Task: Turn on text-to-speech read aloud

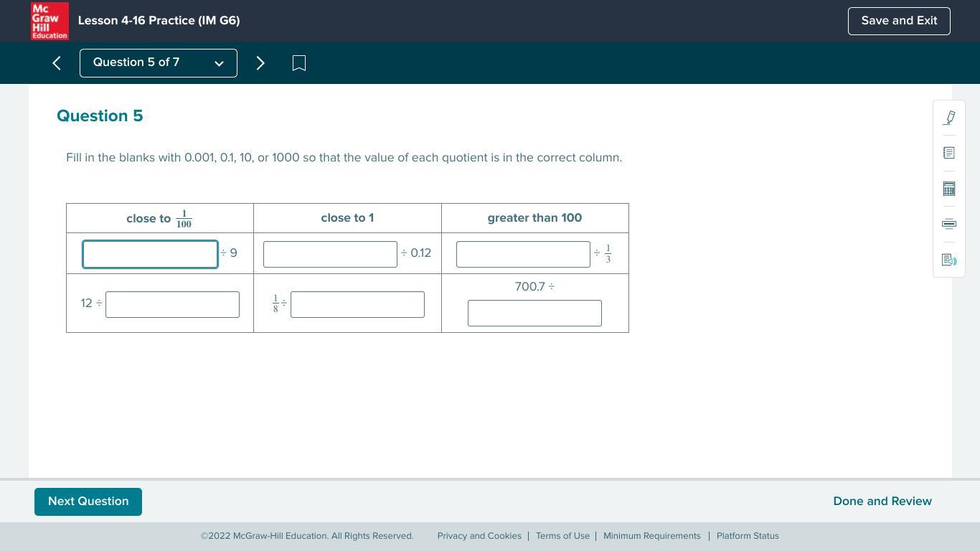Action: tap(948, 260)
